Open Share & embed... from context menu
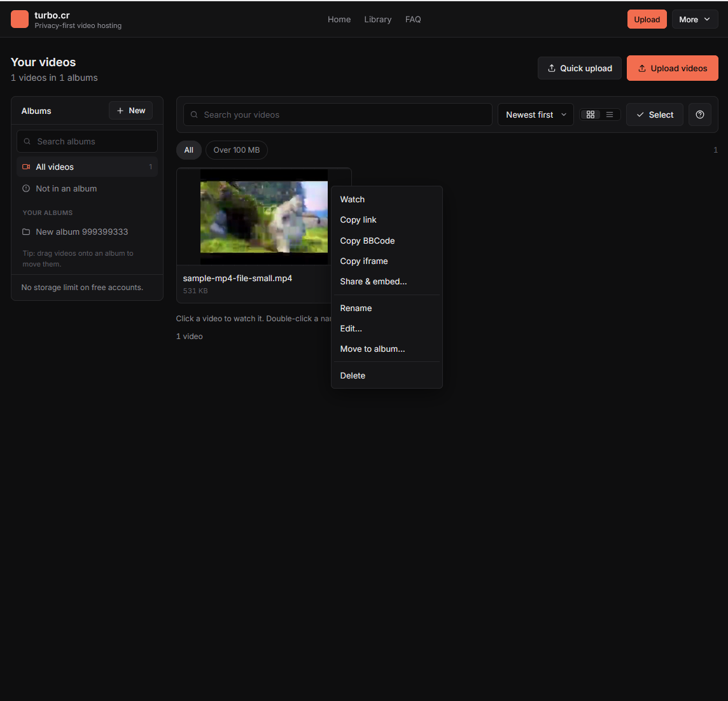 [x=386, y=281]
